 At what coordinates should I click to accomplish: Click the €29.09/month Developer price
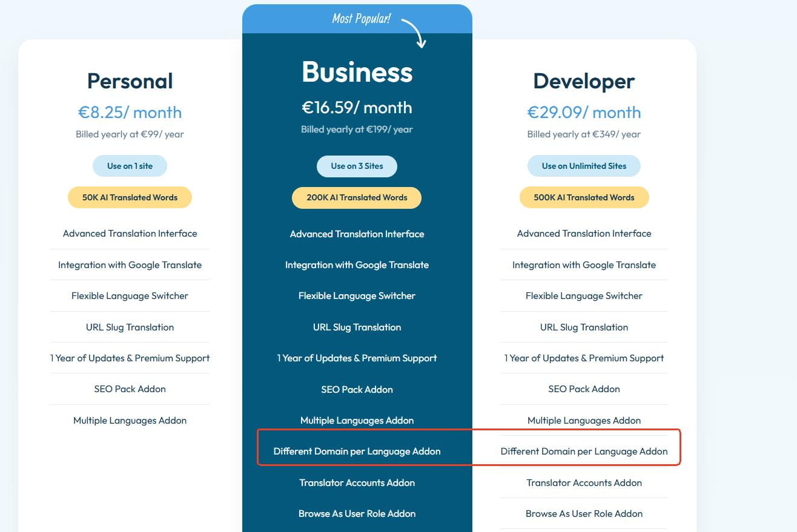[x=584, y=113]
